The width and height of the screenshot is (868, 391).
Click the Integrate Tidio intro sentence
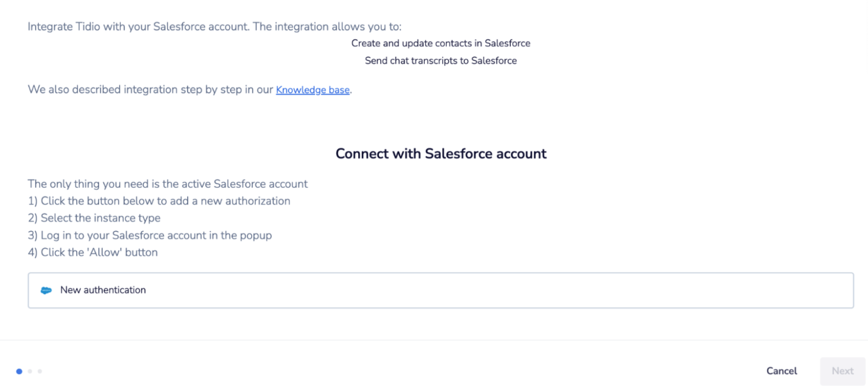tap(215, 26)
